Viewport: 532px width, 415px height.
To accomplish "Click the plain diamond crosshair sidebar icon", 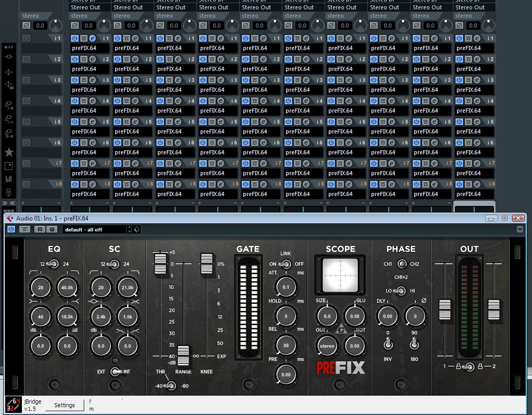I will [9, 72].
